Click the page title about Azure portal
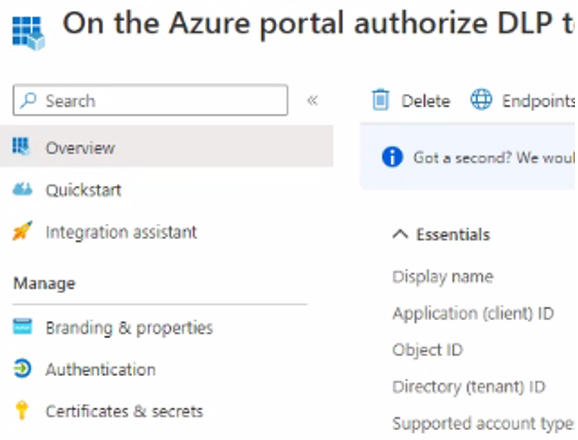 (x=318, y=23)
